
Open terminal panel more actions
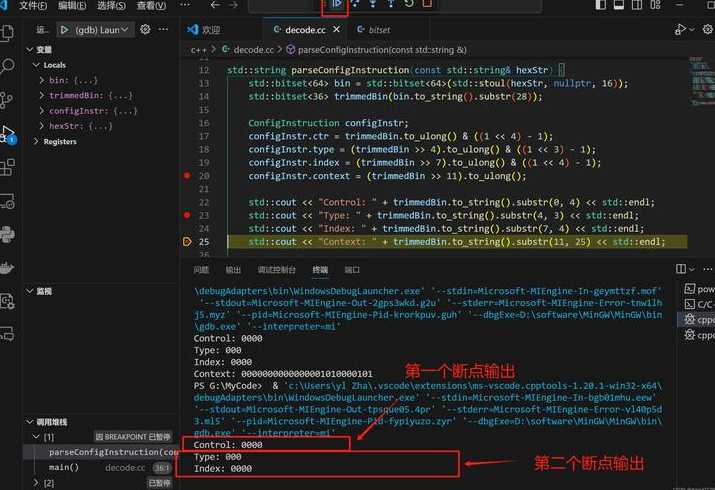[707, 269]
